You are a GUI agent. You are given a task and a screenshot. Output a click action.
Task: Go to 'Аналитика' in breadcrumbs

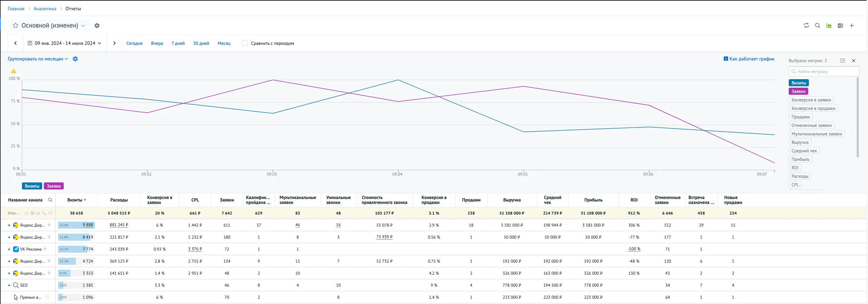coord(45,8)
